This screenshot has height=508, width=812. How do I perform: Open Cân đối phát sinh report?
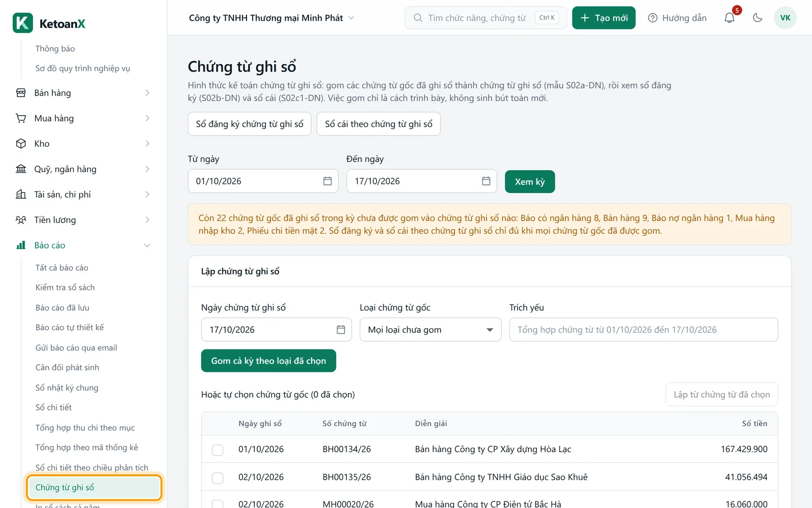(x=67, y=367)
